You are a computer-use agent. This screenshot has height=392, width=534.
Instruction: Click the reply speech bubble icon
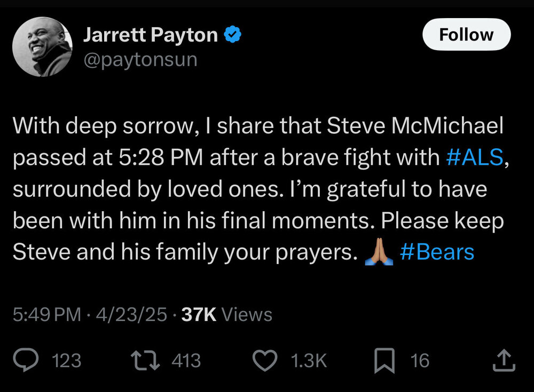[x=25, y=361]
